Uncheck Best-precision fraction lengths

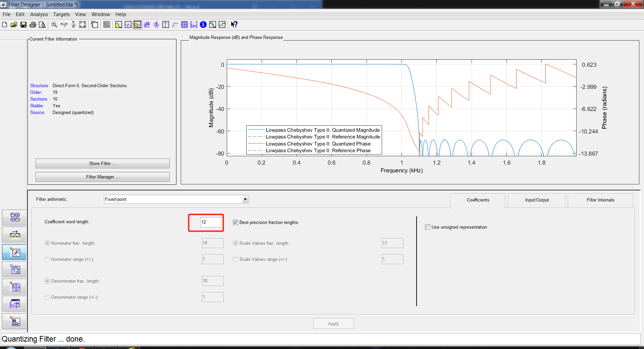point(235,222)
